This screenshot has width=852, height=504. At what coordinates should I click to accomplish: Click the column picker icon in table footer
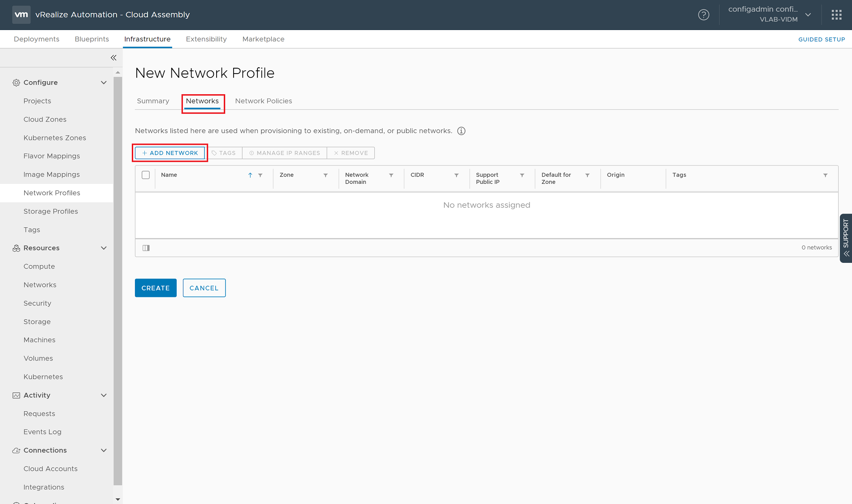(x=146, y=248)
